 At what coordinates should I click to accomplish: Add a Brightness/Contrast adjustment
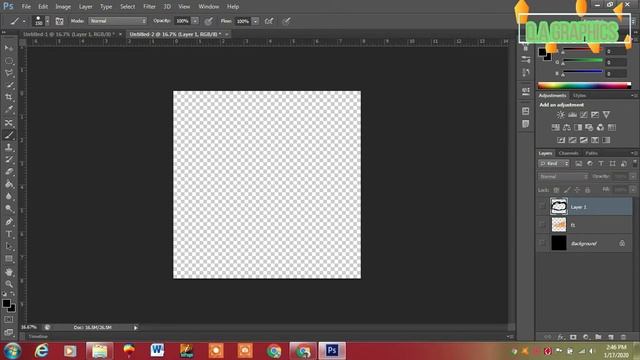pos(561,115)
